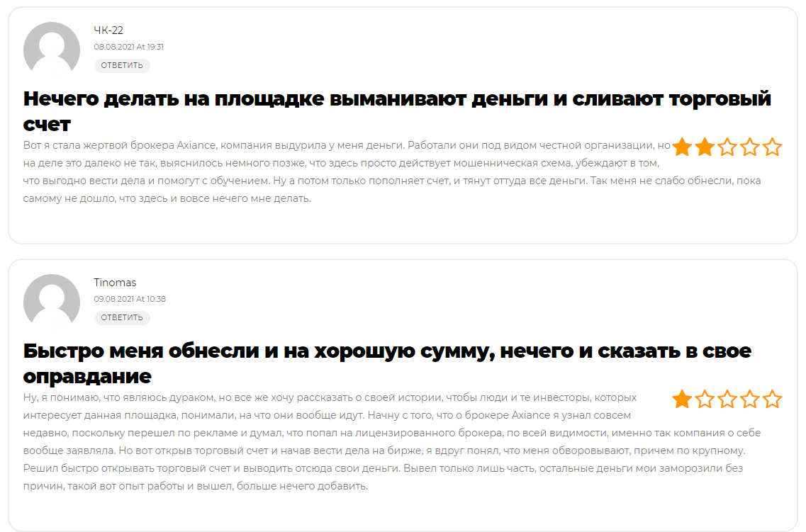This screenshot has width=806, height=532.
Task: Click the avatar icon of user Tinomas
Action: (52, 302)
